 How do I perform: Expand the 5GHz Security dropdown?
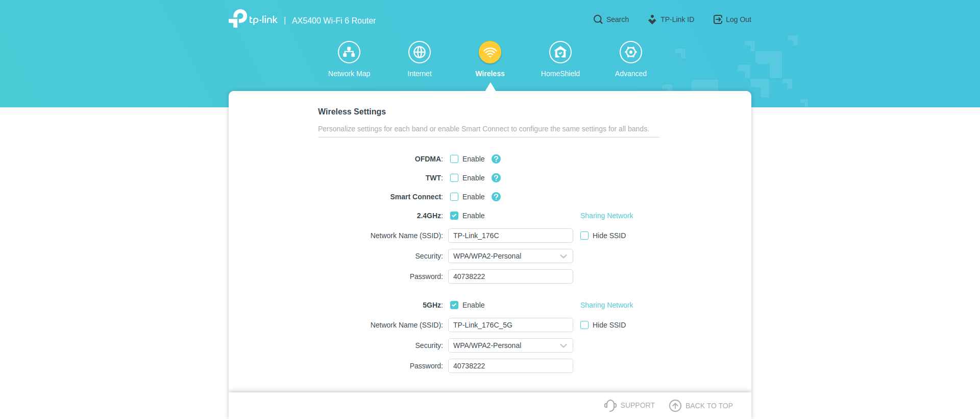point(510,345)
